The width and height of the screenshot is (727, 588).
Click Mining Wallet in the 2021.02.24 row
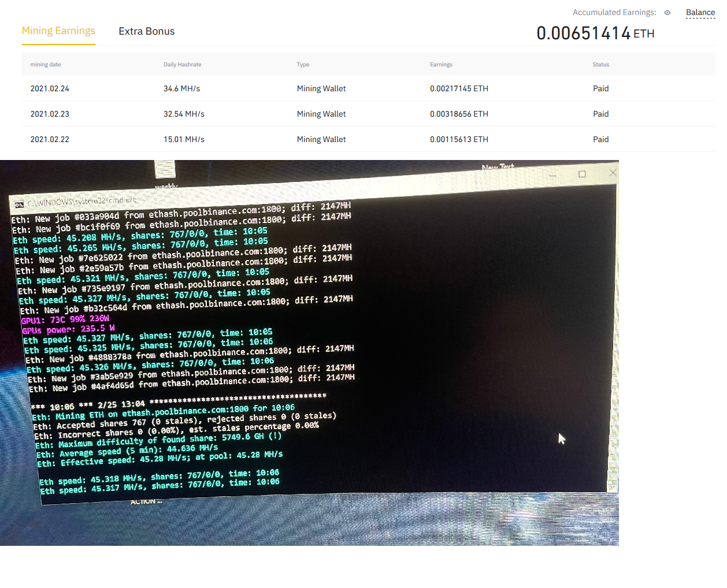point(321,88)
